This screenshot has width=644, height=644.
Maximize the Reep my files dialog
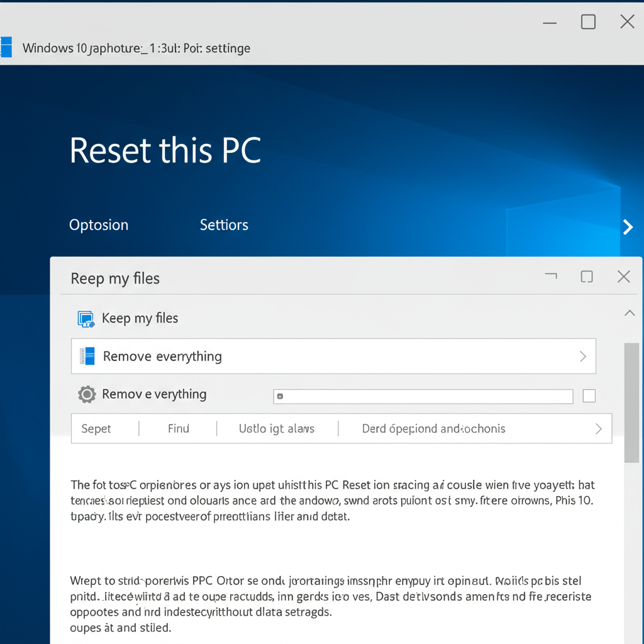pos(587,277)
